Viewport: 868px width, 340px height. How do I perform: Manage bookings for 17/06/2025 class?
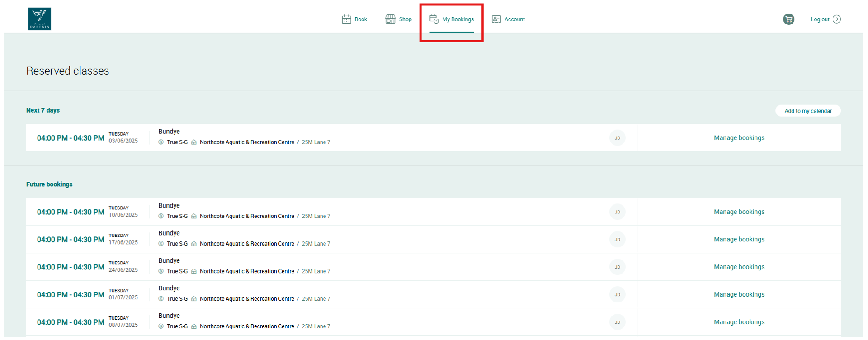(739, 240)
